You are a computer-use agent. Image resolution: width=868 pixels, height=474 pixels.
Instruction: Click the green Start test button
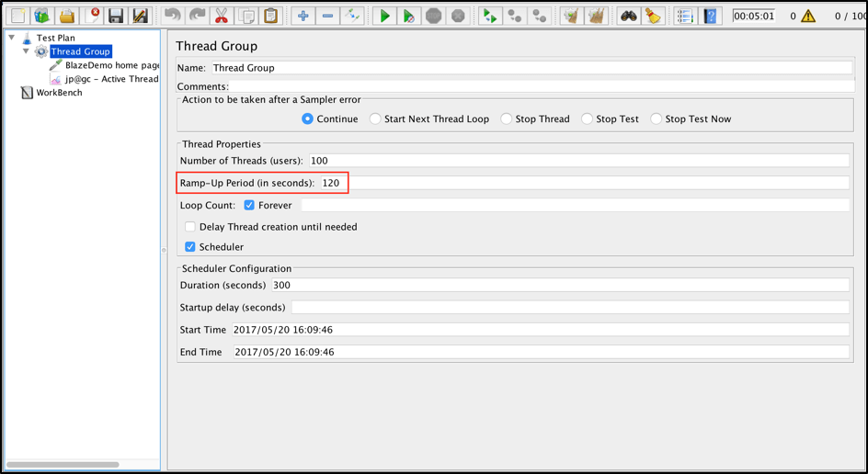click(385, 16)
